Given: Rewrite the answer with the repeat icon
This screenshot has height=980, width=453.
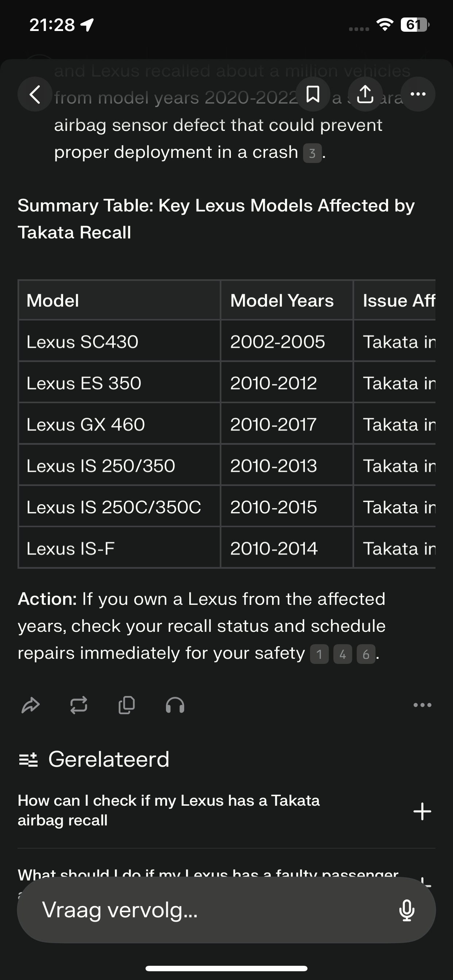Looking at the screenshot, I should point(79,705).
